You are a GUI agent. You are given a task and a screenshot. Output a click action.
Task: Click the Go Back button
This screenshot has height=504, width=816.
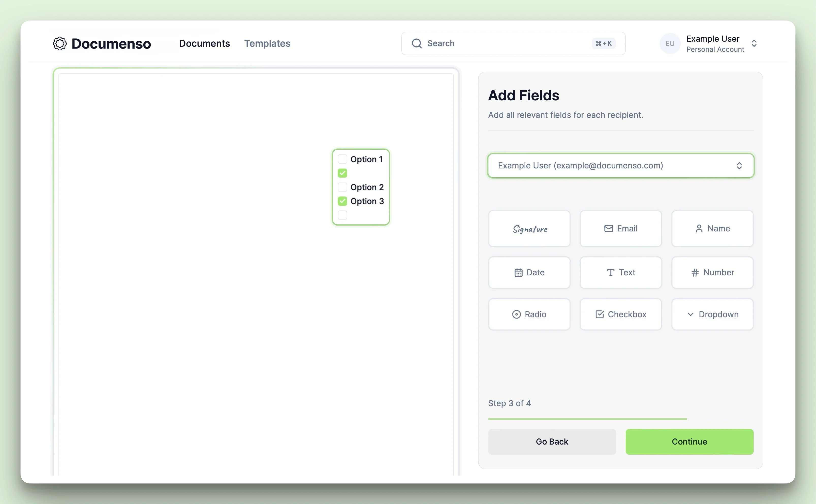click(x=552, y=441)
